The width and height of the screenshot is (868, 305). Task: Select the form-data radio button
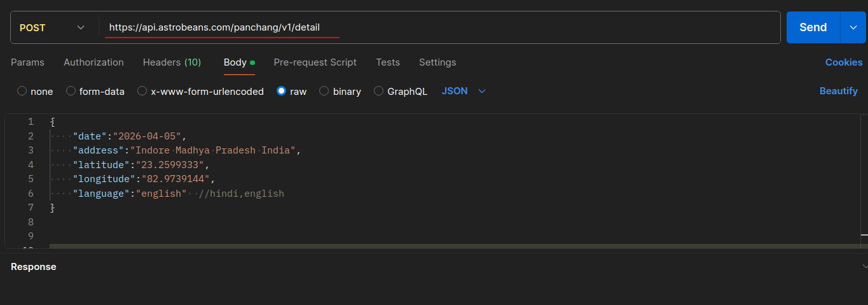pos(71,91)
